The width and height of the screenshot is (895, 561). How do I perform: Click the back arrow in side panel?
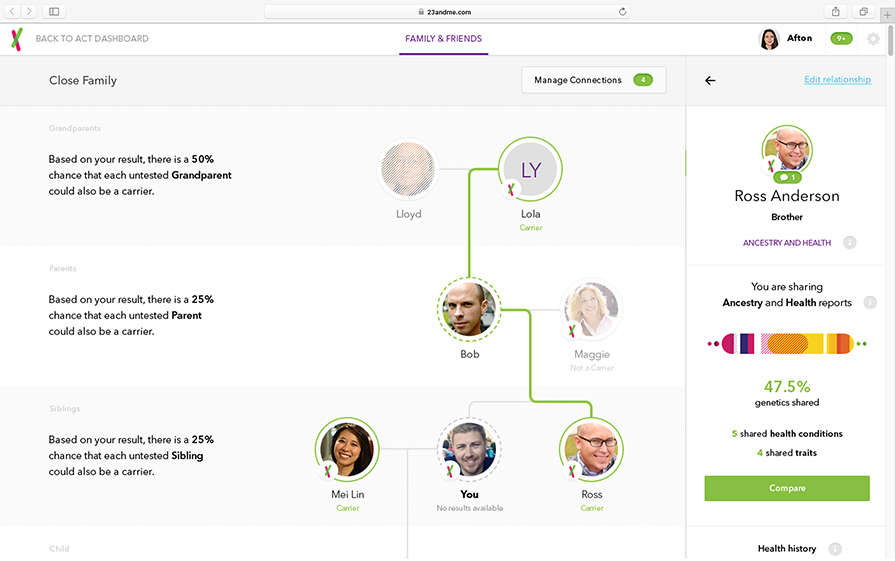click(710, 80)
